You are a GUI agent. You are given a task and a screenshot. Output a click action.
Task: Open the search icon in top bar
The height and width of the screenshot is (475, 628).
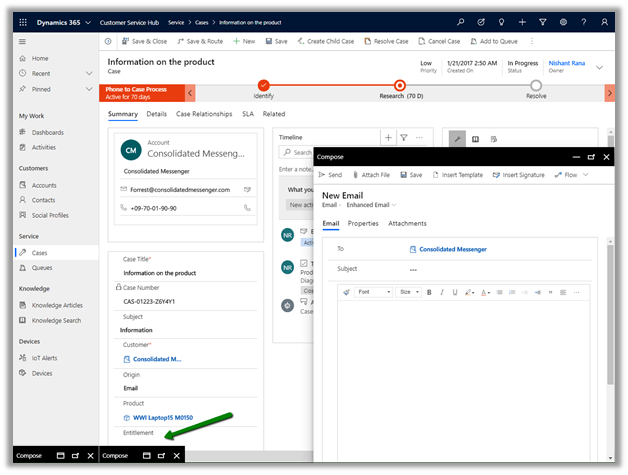[460, 21]
